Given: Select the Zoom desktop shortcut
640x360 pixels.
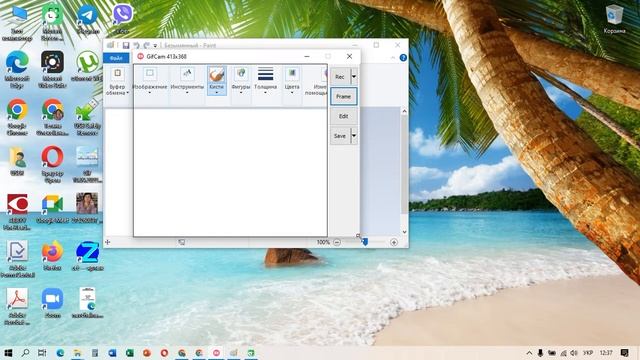Looking at the screenshot, I should 52,303.
